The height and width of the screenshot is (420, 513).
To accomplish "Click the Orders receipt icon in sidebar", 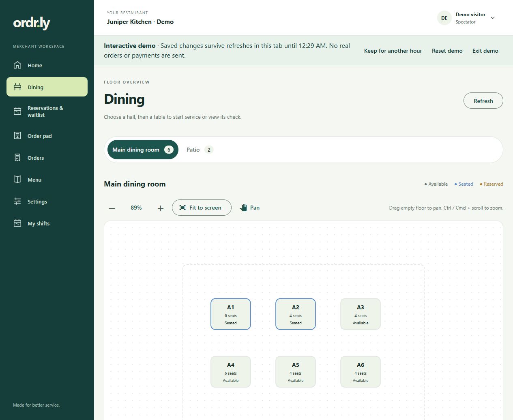I will pyautogui.click(x=17, y=157).
